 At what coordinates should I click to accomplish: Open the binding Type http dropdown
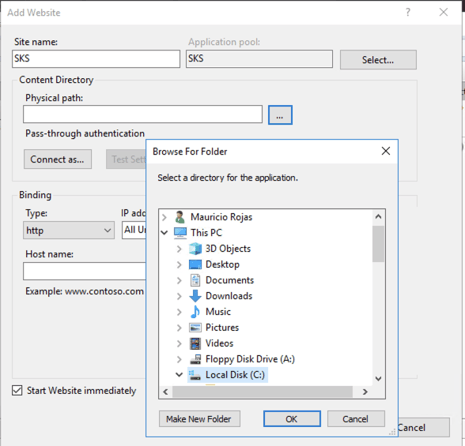tap(69, 230)
